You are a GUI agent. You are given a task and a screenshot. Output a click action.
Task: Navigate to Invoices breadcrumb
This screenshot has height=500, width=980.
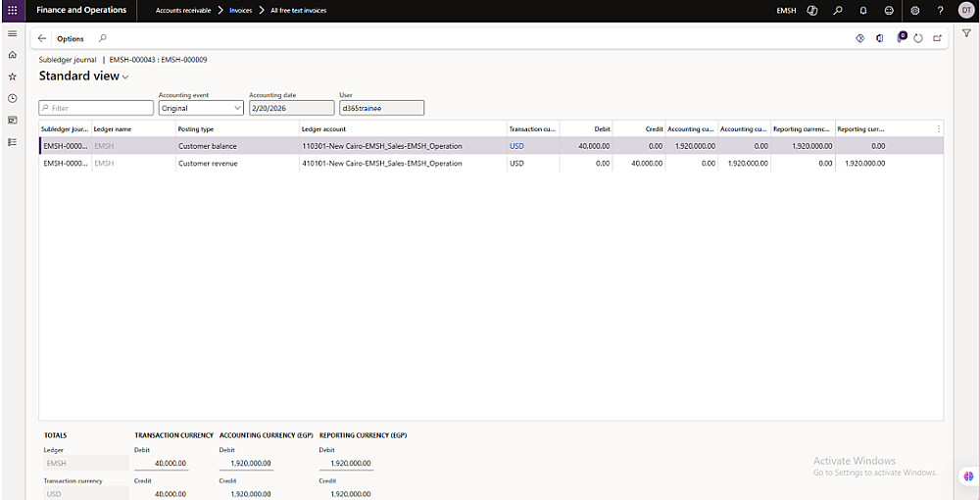point(241,11)
